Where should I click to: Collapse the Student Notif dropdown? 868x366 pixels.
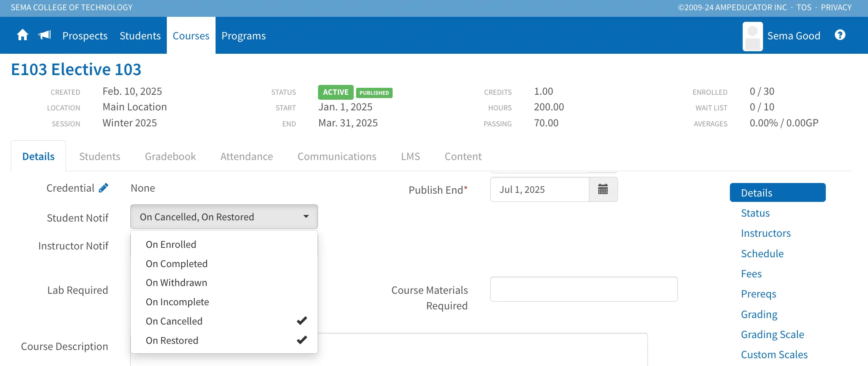[x=224, y=217]
